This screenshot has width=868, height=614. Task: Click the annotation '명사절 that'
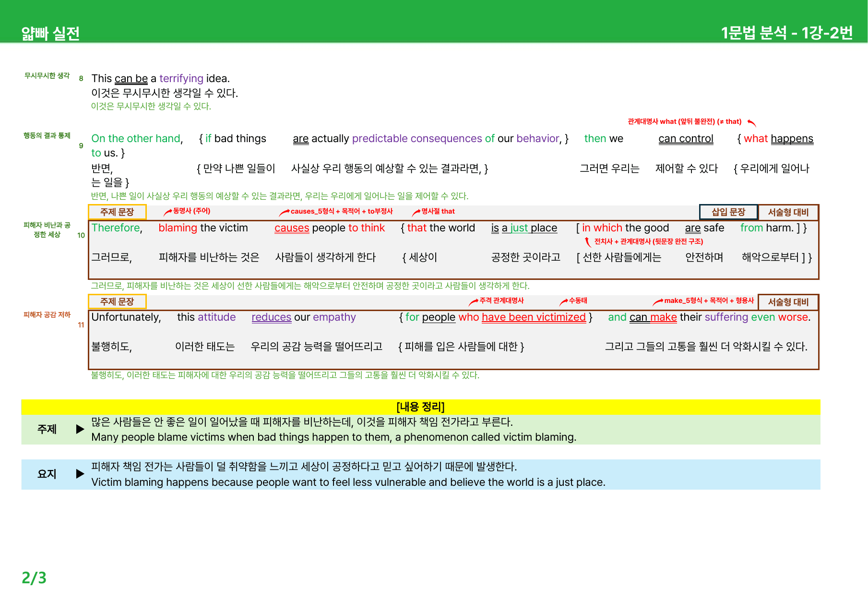(x=438, y=211)
